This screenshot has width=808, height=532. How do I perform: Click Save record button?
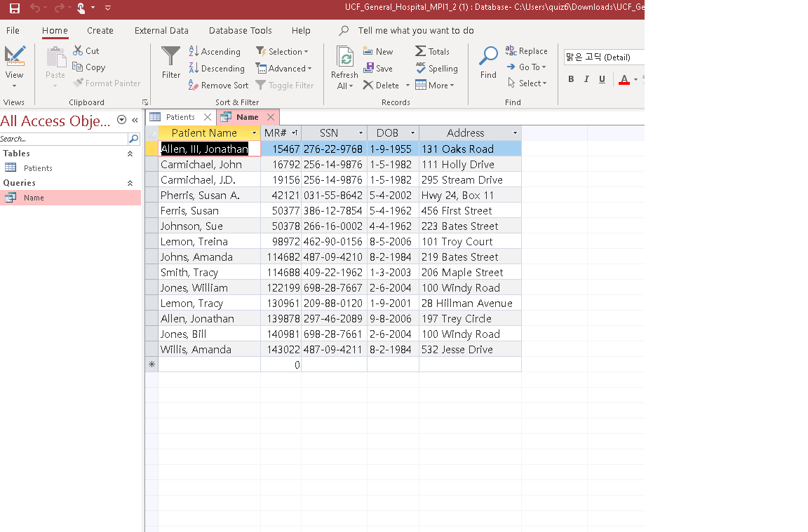378,68
